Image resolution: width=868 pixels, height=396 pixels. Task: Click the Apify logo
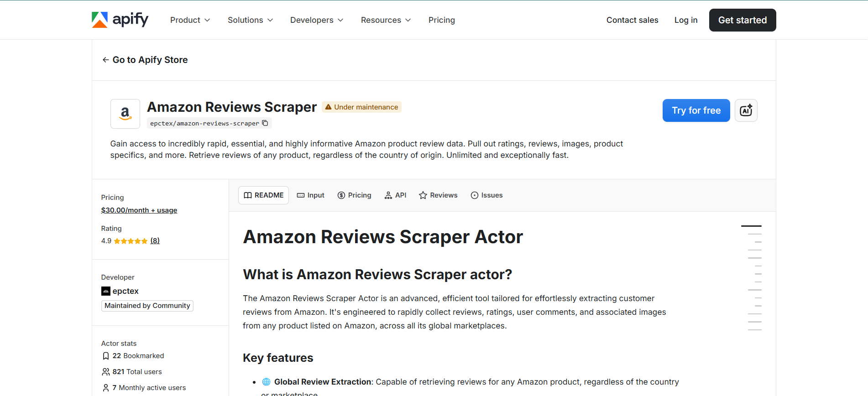coord(120,20)
